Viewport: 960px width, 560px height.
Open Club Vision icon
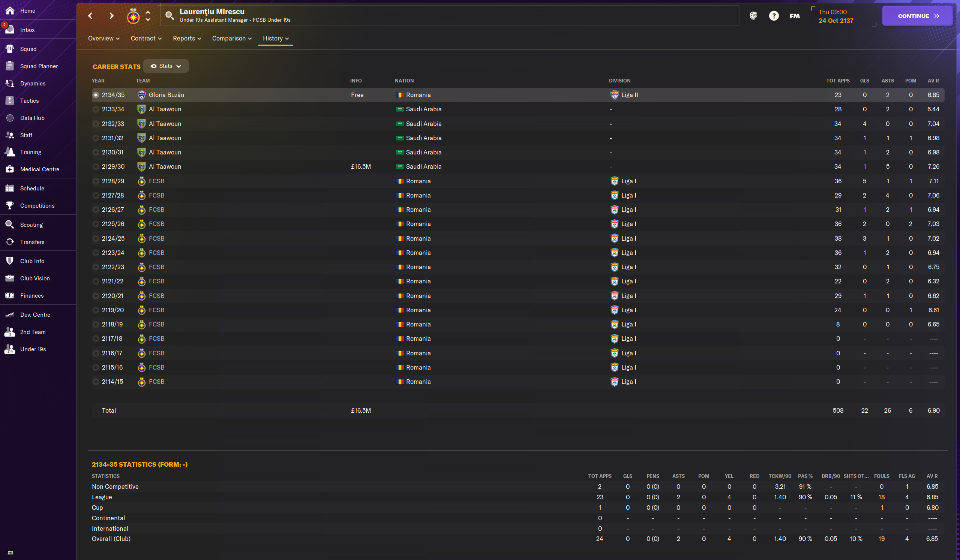10,278
